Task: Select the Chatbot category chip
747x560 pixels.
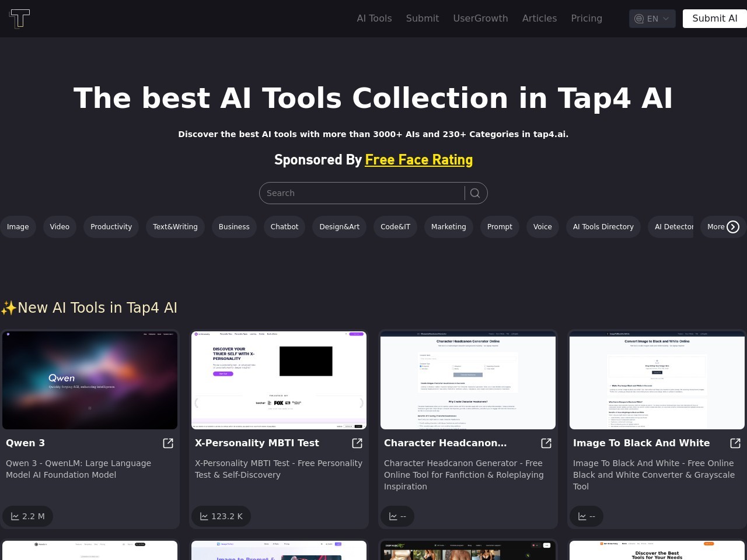Action: 285,227
